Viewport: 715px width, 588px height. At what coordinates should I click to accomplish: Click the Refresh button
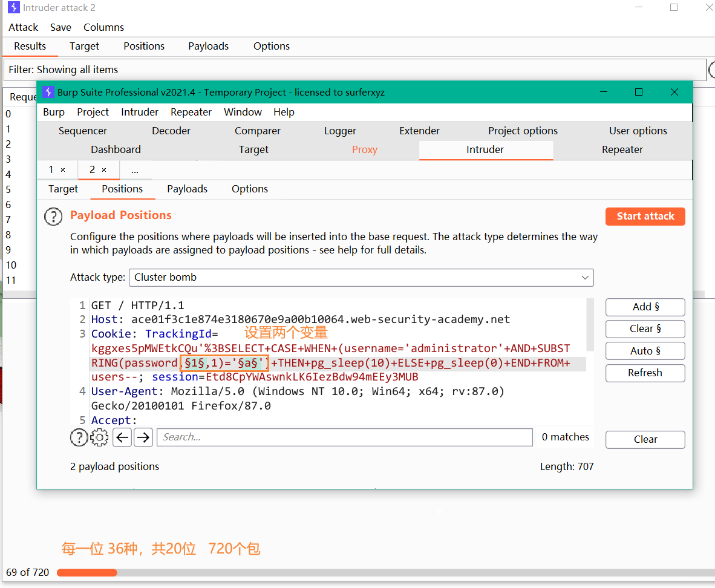coord(645,373)
